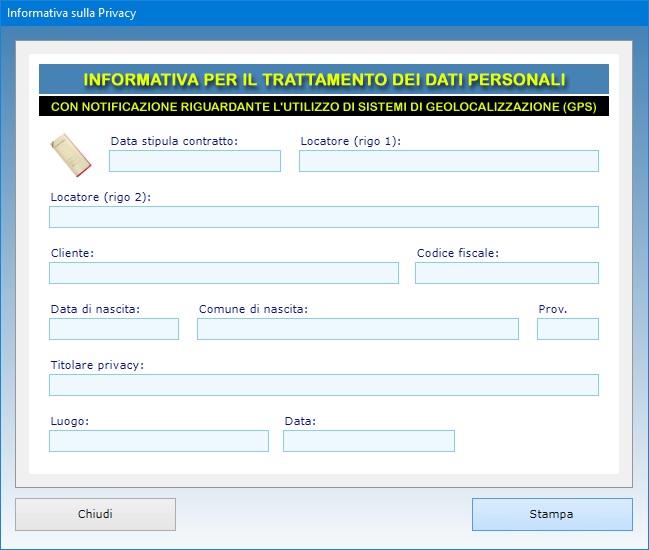Click the 'Luogo:' label
The width and height of the screenshot is (649, 550).
tap(70, 421)
